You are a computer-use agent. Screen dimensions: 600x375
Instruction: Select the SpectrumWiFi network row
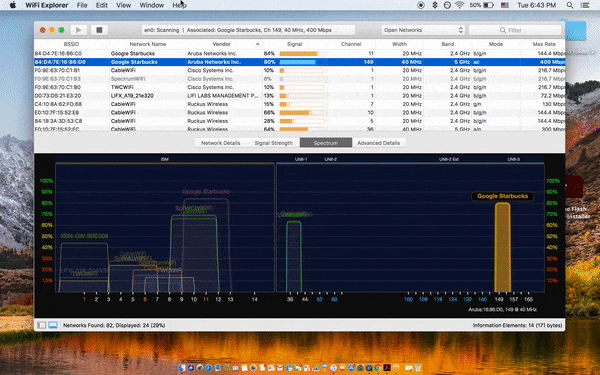(x=299, y=79)
